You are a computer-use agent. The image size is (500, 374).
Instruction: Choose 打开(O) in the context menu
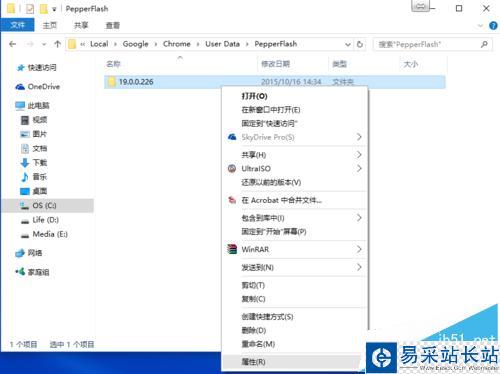(295, 96)
